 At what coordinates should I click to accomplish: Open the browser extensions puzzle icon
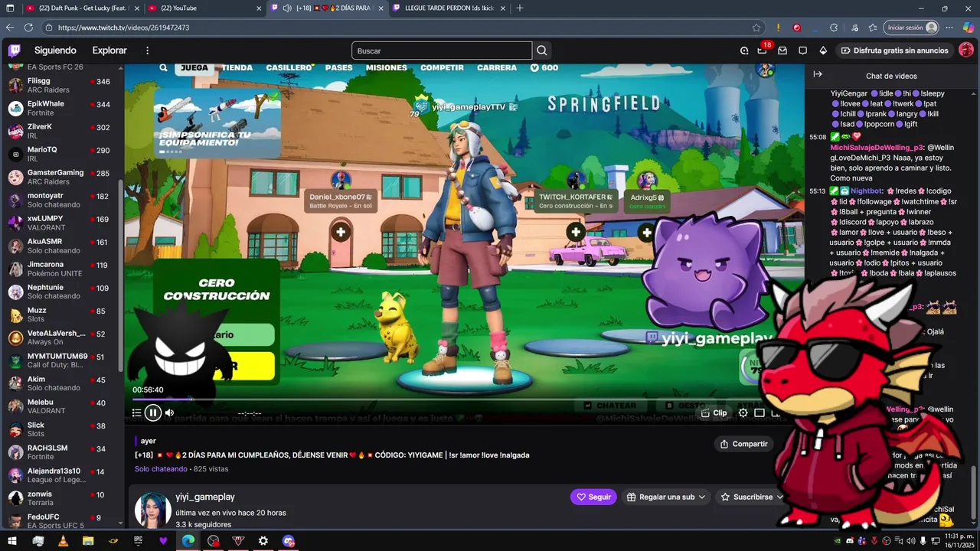pos(834,28)
